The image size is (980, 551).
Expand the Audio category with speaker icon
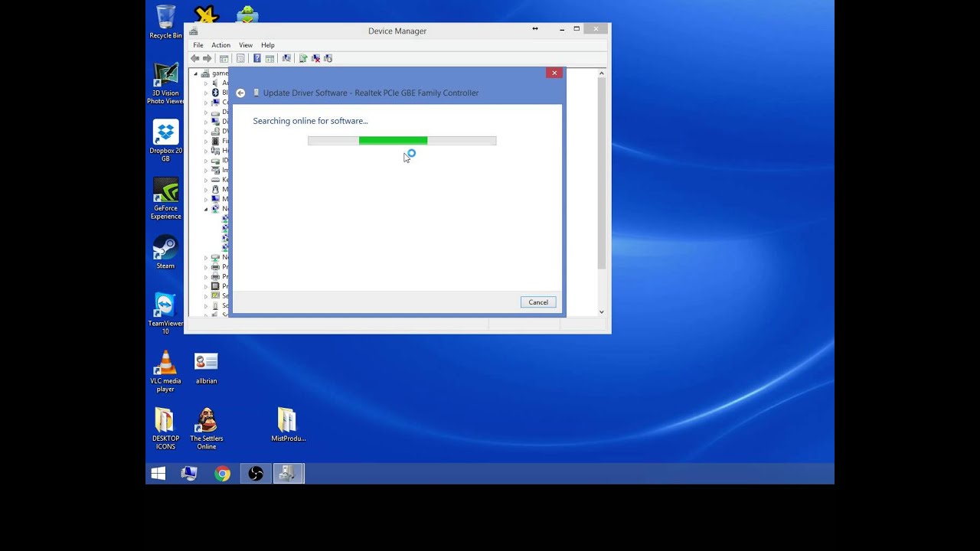[206, 83]
